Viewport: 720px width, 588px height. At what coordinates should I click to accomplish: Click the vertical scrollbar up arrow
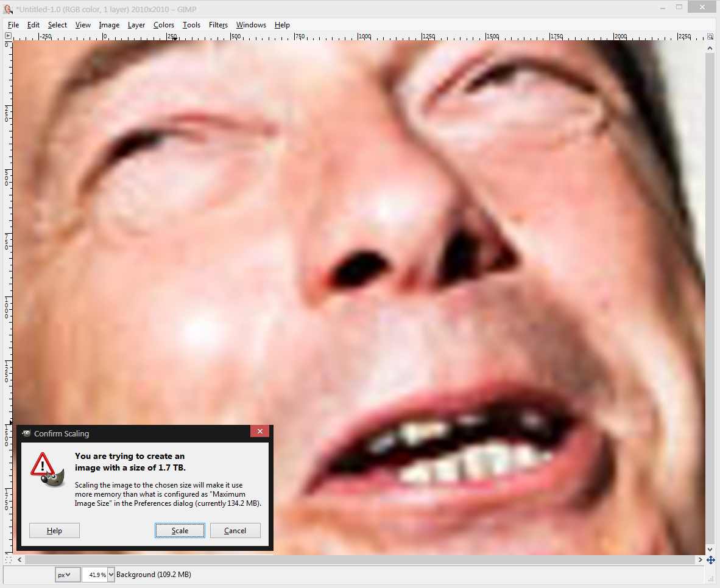[x=710, y=48]
